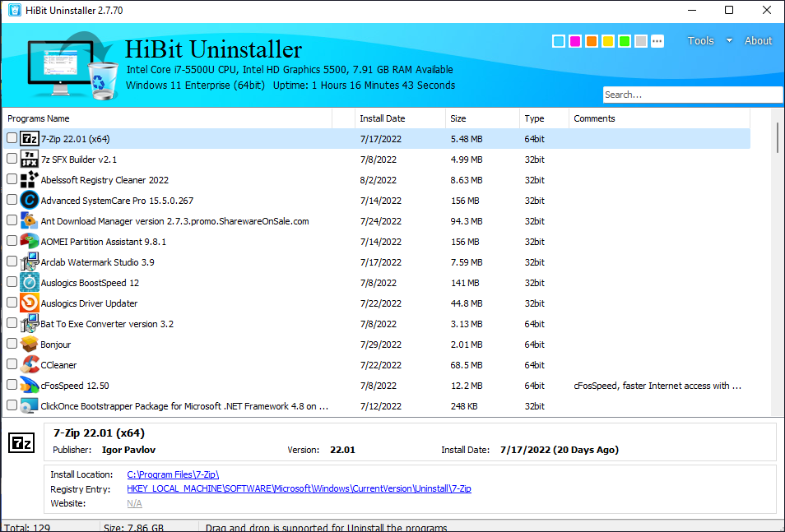Sort by Size column header
Image resolution: width=785 pixels, height=532 pixels.
(482, 118)
